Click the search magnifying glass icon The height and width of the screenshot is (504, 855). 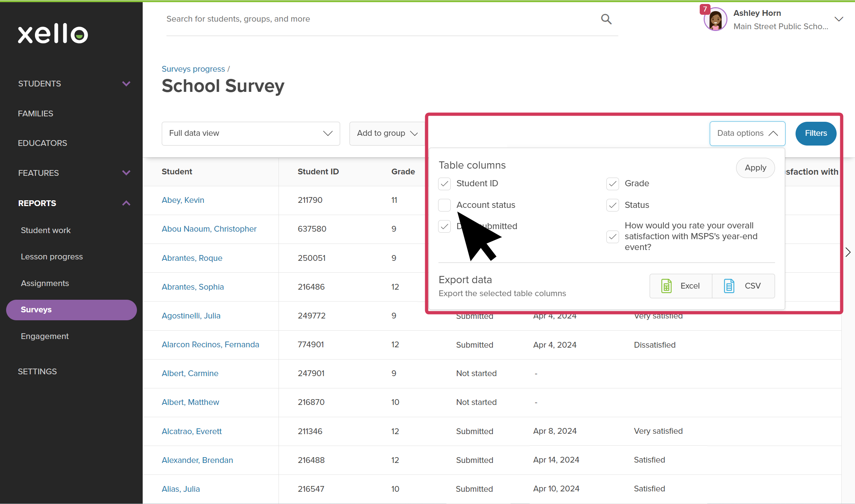pos(606,19)
